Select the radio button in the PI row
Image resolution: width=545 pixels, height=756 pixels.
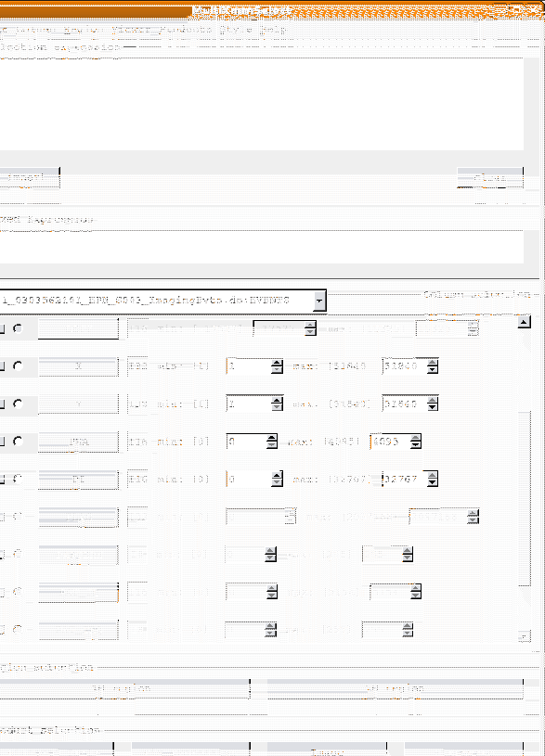18,479
